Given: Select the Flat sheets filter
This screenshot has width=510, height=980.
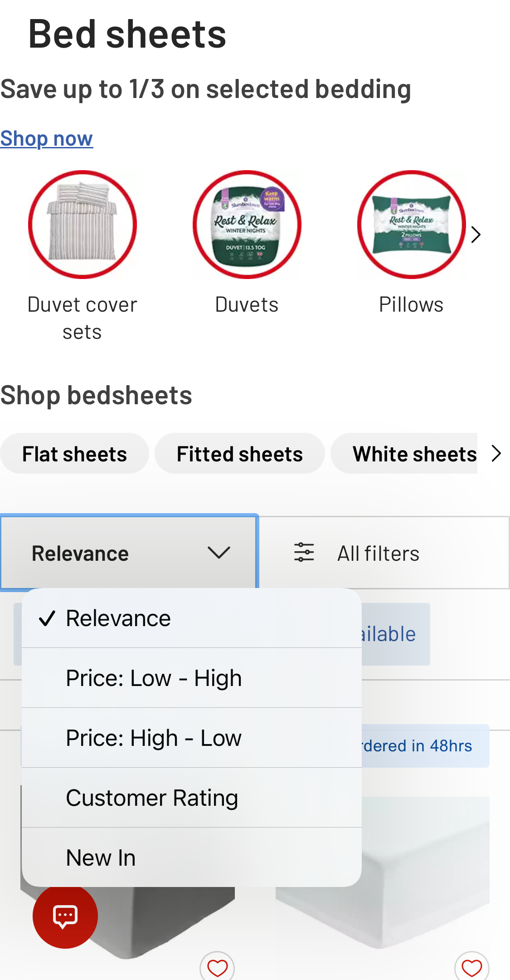Looking at the screenshot, I should coord(74,453).
